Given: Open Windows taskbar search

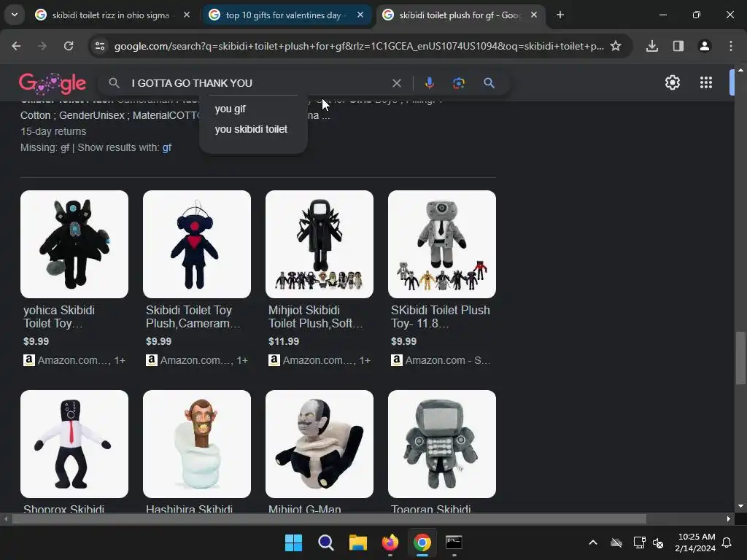Looking at the screenshot, I should coord(326,542).
